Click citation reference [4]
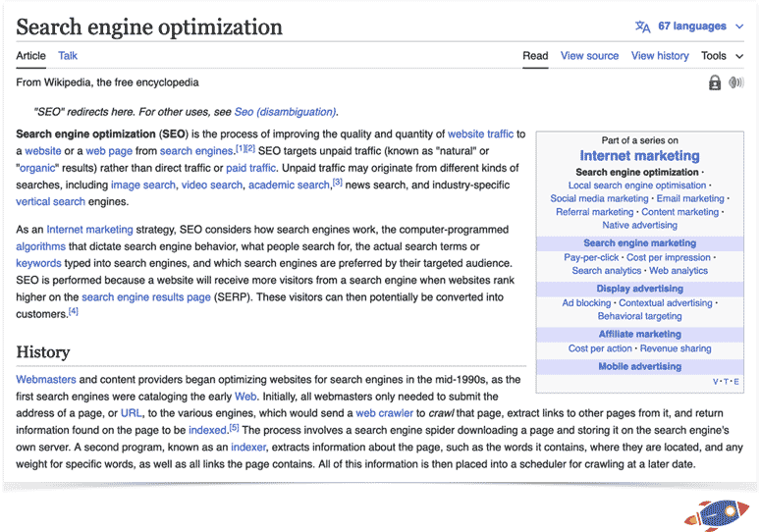This screenshot has height=532, width=760. click(74, 311)
